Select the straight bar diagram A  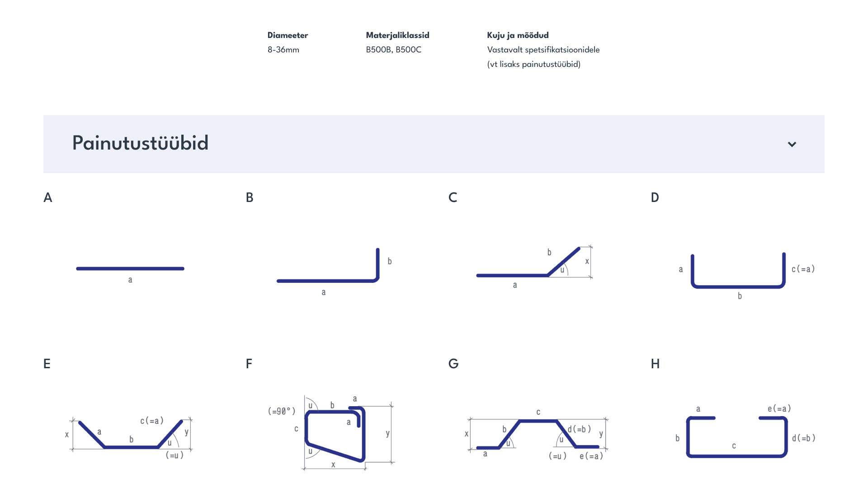click(x=130, y=273)
